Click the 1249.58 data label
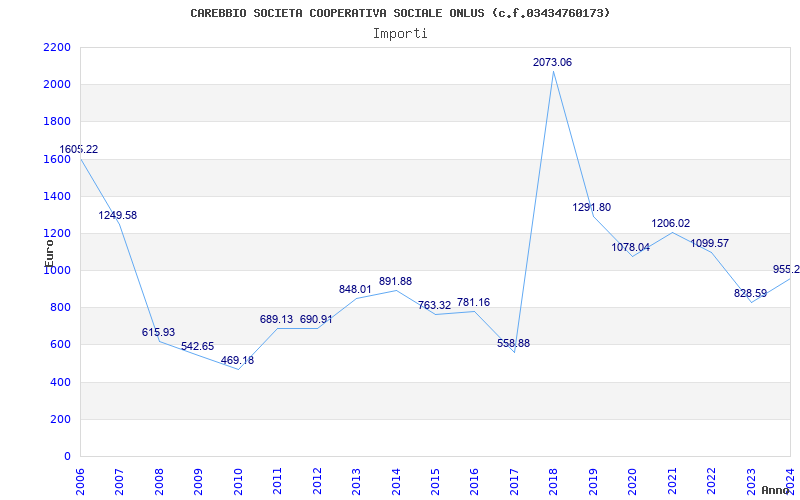The width and height of the screenshot is (800, 500). click(118, 215)
